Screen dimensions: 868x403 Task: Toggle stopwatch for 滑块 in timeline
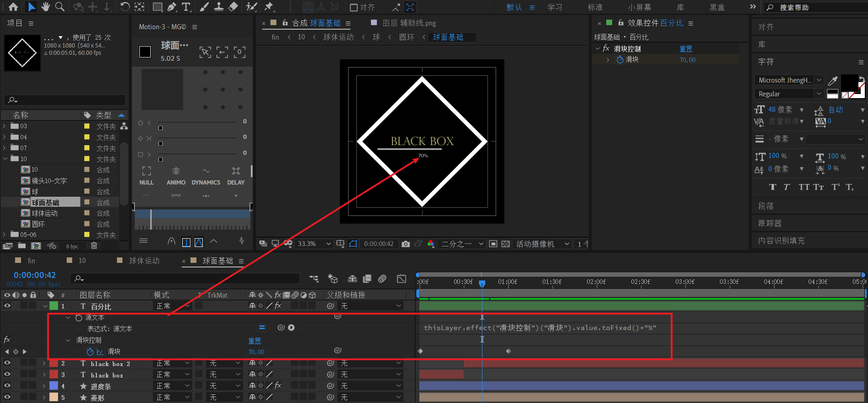tap(90, 351)
